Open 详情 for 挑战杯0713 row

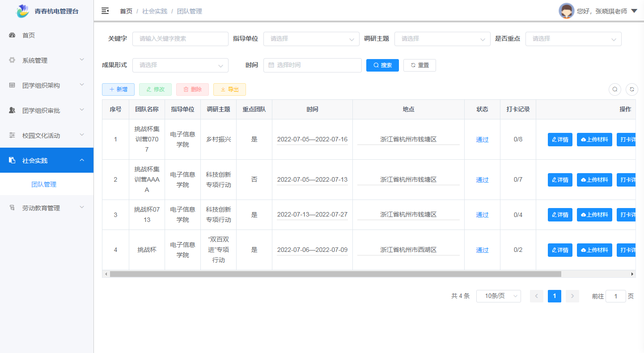[560, 215]
